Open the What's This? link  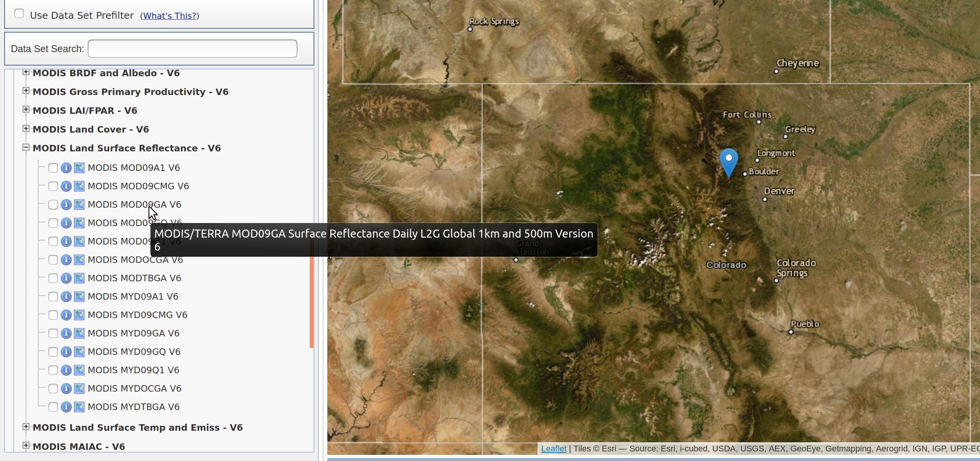coord(170,16)
